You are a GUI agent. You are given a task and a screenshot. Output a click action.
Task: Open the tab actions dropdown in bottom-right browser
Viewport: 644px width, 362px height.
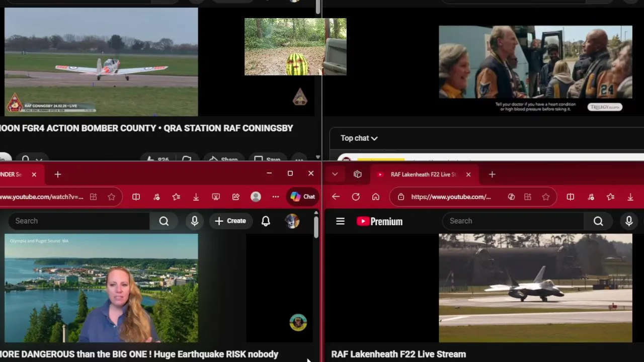(335, 174)
